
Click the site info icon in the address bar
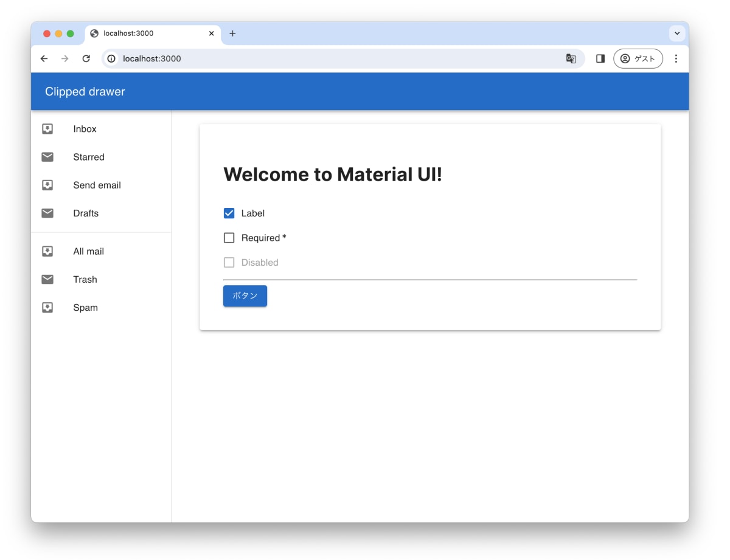click(111, 58)
